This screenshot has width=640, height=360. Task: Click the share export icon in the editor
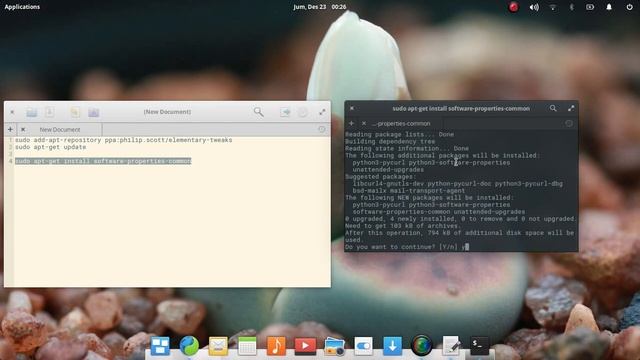coord(285,112)
